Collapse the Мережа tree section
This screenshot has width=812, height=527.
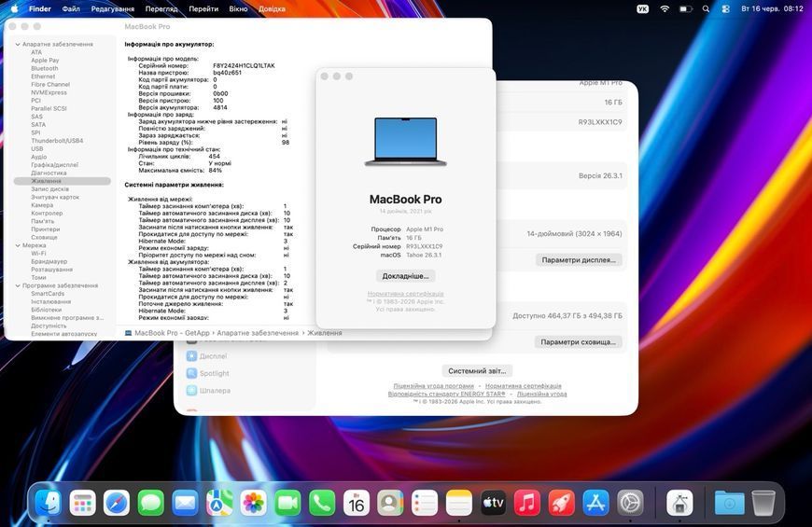click(x=18, y=245)
